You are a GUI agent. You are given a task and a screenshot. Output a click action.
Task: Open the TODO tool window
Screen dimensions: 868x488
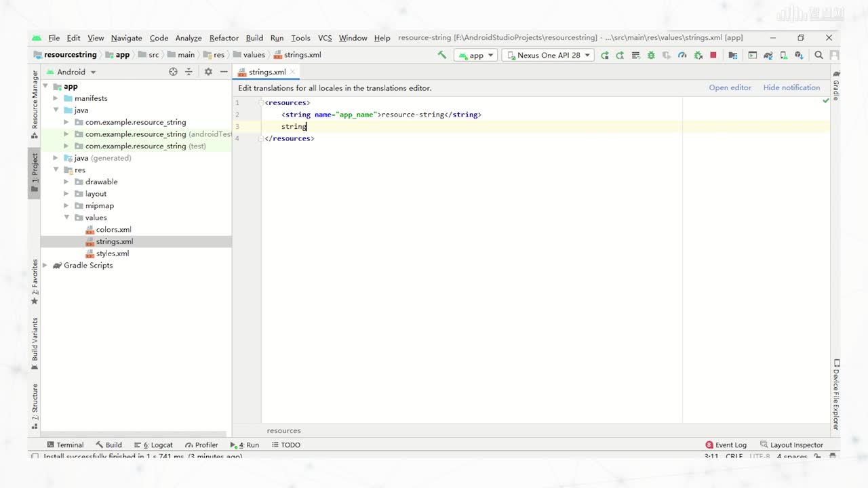click(x=285, y=445)
